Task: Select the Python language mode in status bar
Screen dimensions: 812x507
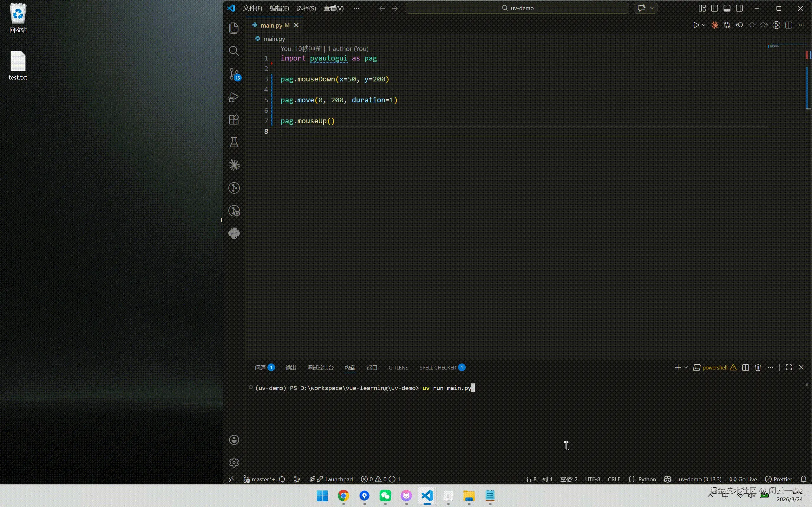Action: [x=646, y=479]
